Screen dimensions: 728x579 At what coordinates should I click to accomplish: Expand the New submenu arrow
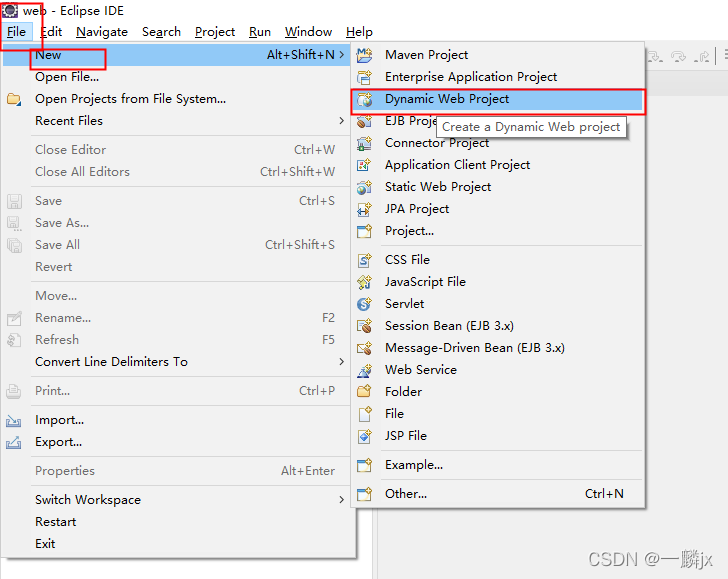342,55
